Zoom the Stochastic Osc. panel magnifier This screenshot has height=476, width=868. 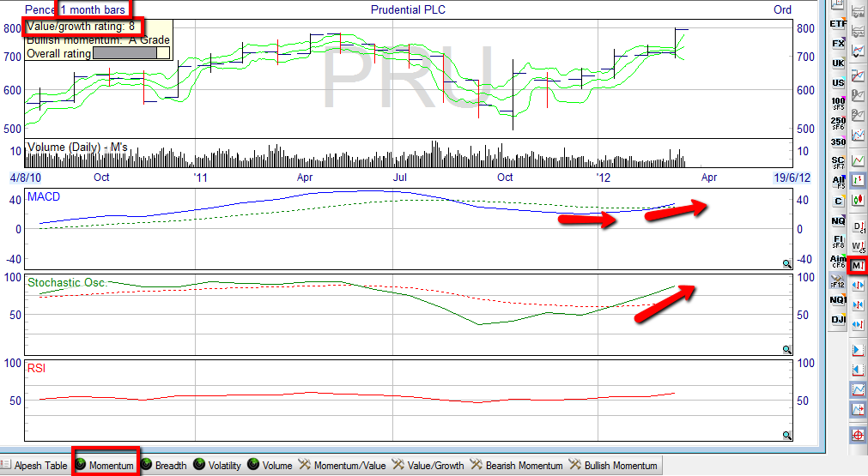(x=786, y=349)
